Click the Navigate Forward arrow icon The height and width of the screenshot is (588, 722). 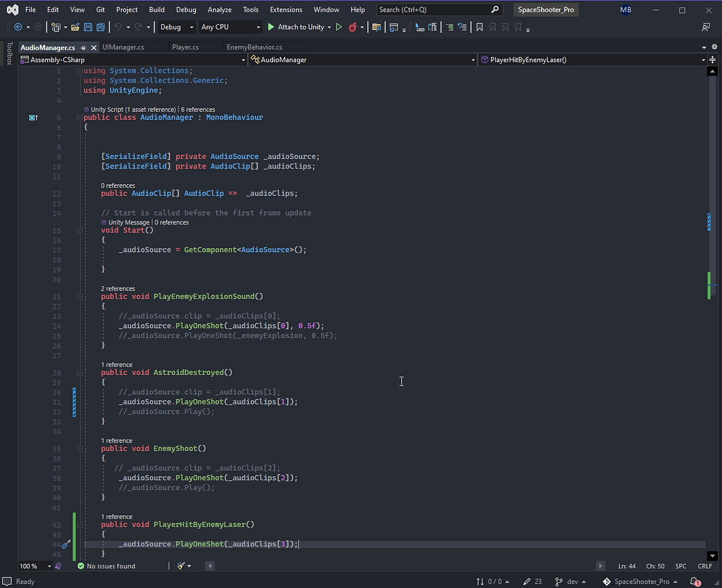tap(37, 27)
